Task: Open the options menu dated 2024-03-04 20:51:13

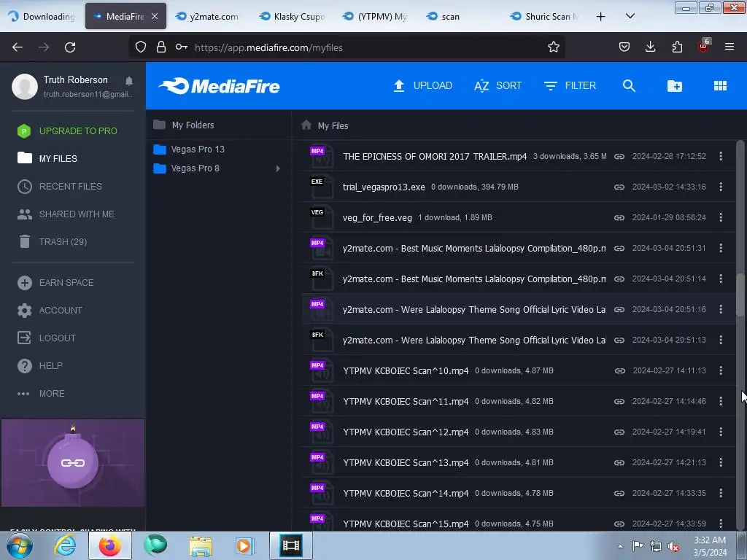Action: click(x=720, y=340)
